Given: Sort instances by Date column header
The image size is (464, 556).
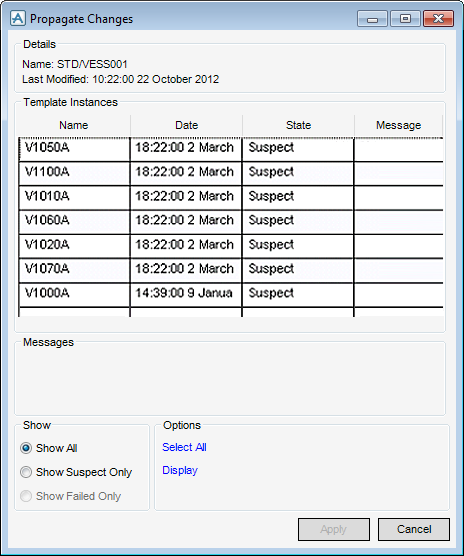Looking at the screenshot, I should 186,126.
